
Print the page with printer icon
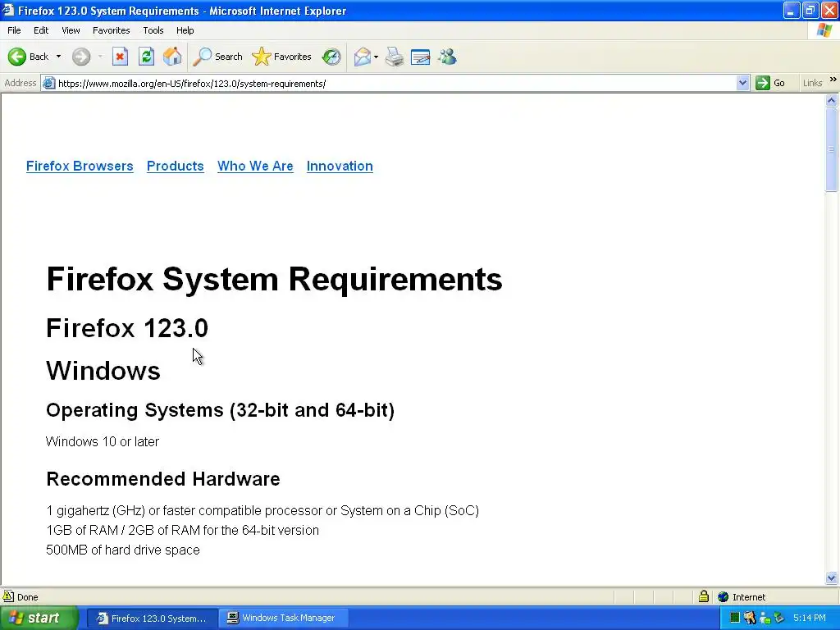(395, 57)
